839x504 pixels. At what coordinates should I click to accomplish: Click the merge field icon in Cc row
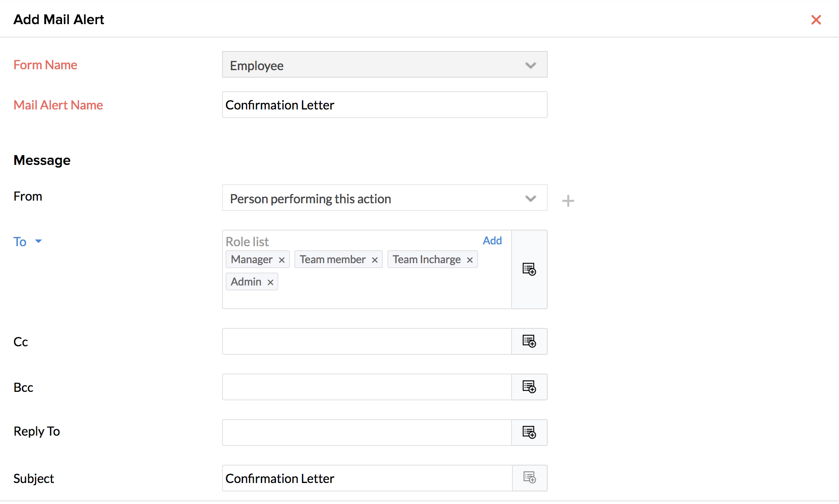(x=529, y=341)
